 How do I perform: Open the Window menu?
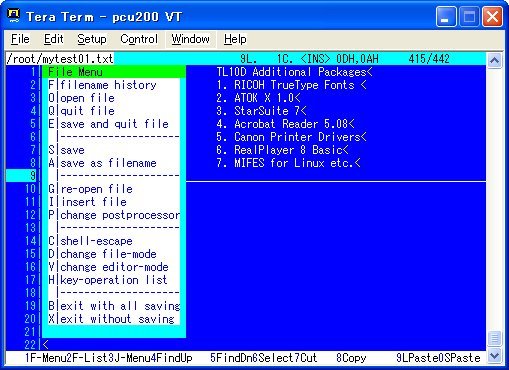(191, 39)
